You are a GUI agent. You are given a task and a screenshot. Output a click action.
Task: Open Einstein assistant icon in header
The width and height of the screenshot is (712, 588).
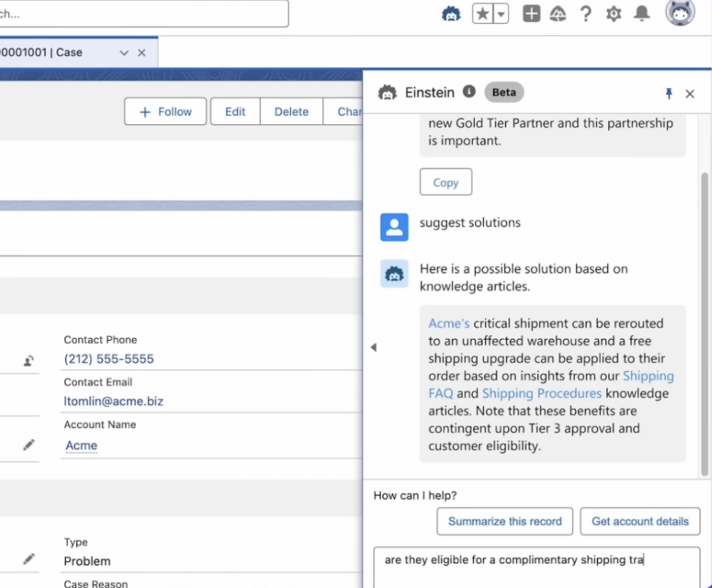click(451, 14)
